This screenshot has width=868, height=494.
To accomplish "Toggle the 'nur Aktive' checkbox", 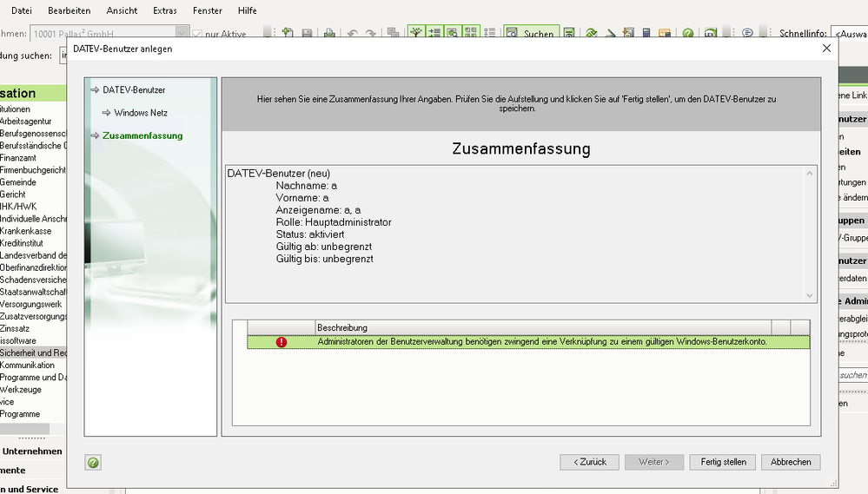I will point(197,35).
